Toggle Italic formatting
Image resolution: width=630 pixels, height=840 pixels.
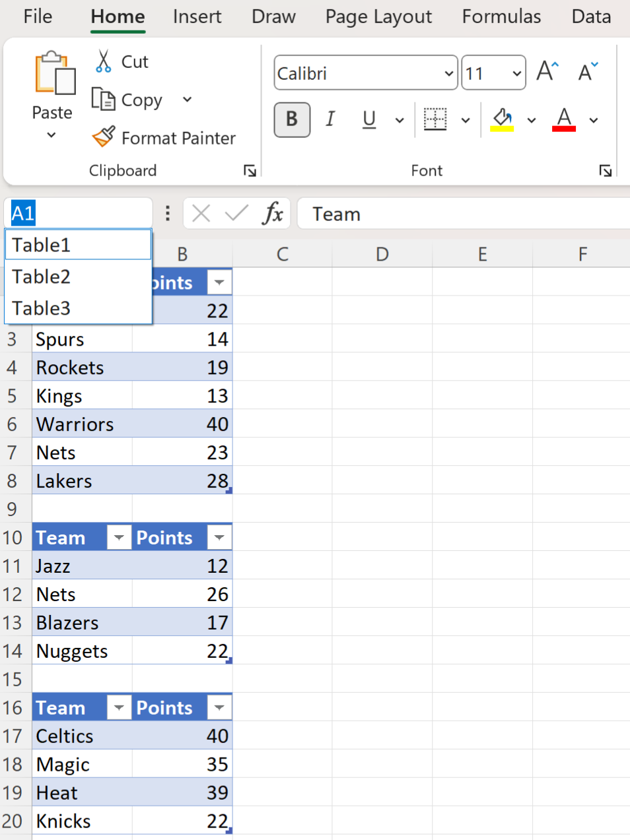pos(330,119)
